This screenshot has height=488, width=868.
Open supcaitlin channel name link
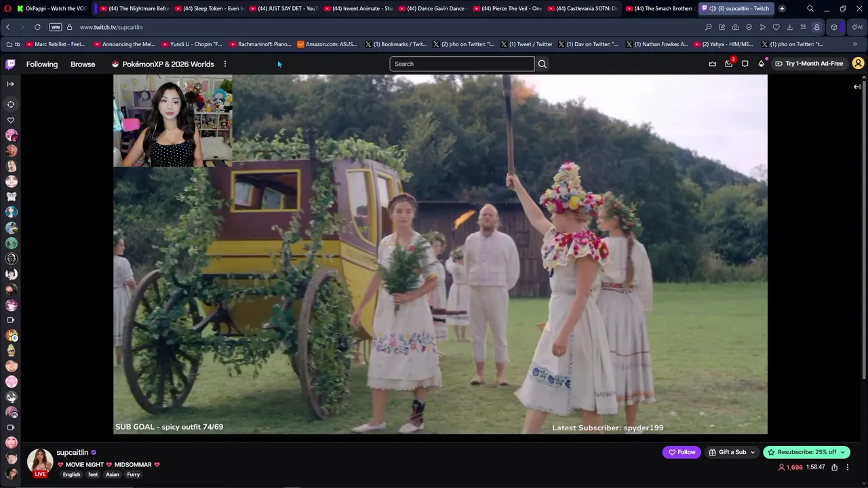[73, 452]
